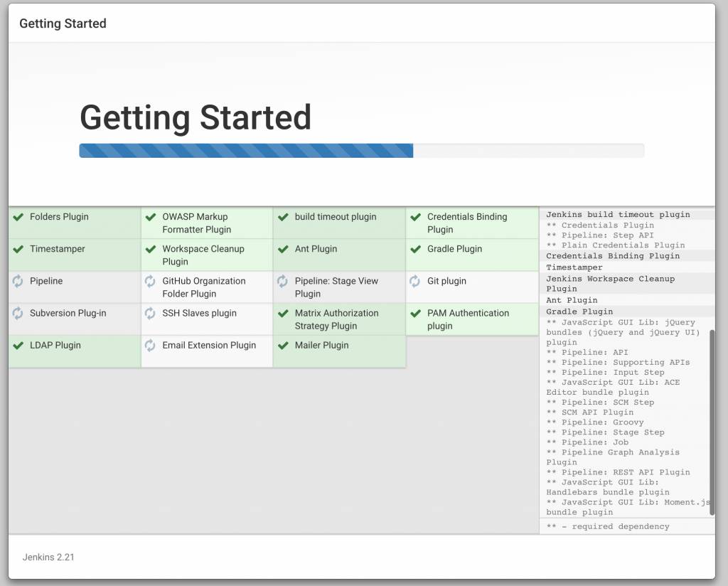
Task: Click the Jenkins 2.21 version text
Action: click(48, 558)
